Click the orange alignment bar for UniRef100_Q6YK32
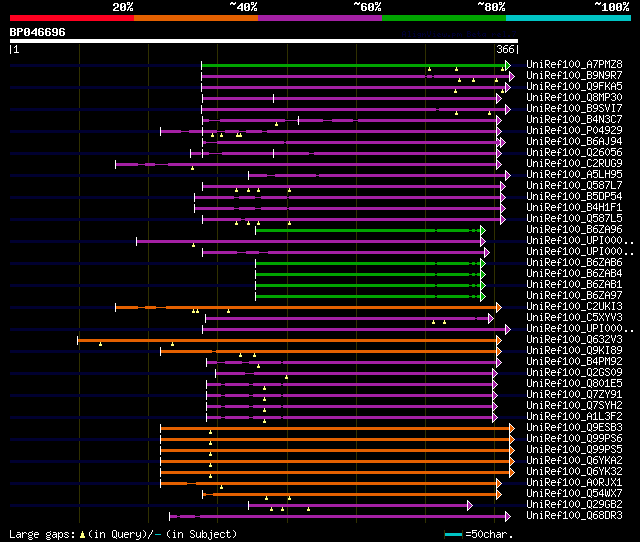 point(335,473)
